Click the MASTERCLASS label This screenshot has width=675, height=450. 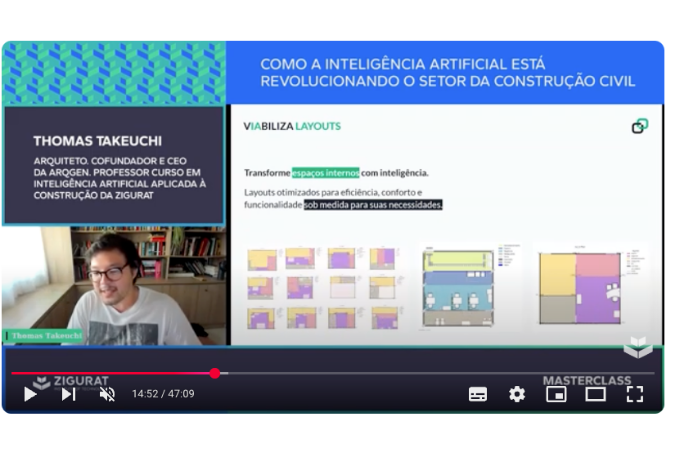(587, 381)
